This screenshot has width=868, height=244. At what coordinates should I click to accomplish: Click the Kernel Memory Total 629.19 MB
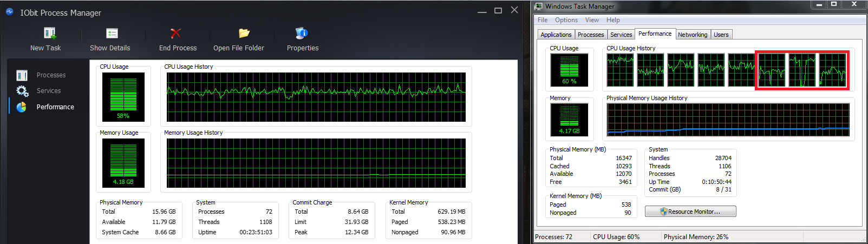(x=452, y=212)
